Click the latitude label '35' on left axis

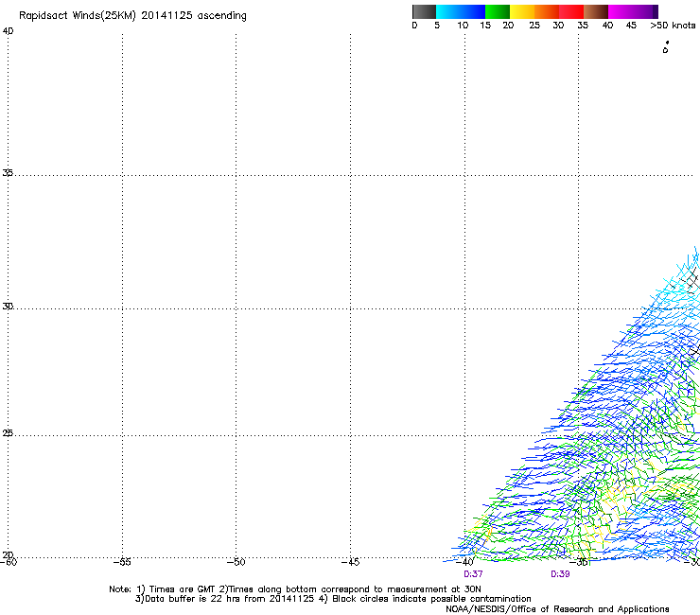click(8, 172)
